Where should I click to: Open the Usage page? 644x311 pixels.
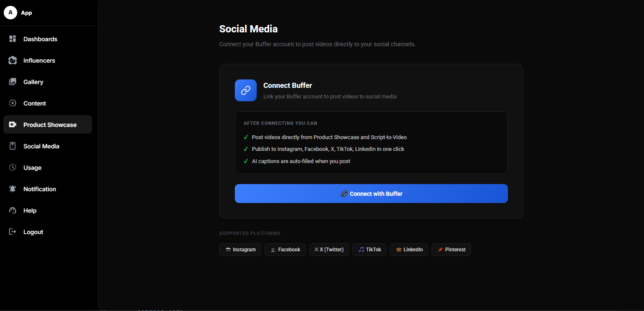pos(47,168)
